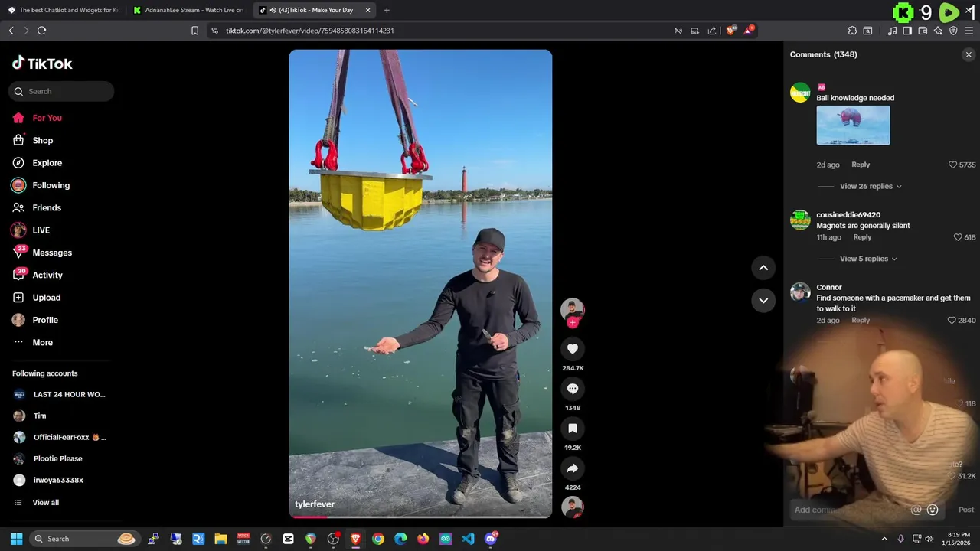Open Activity notifications in sidebar
This screenshot has width=980, height=551.
click(47, 275)
